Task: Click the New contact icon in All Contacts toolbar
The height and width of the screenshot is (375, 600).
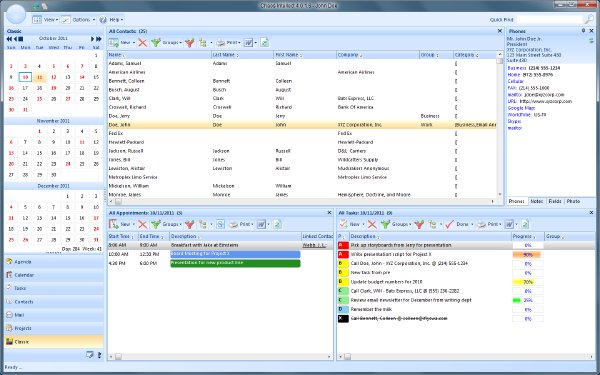Action: pyautogui.click(x=114, y=42)
